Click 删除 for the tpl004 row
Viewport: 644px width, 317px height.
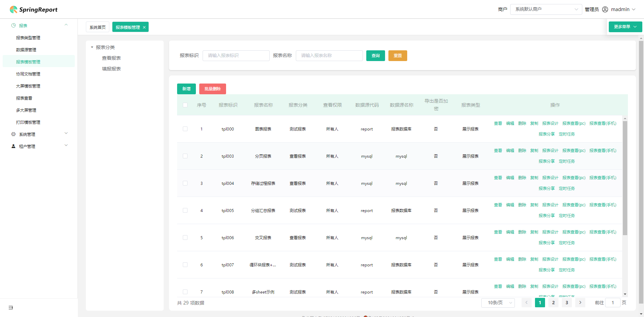tap(522, 178)
